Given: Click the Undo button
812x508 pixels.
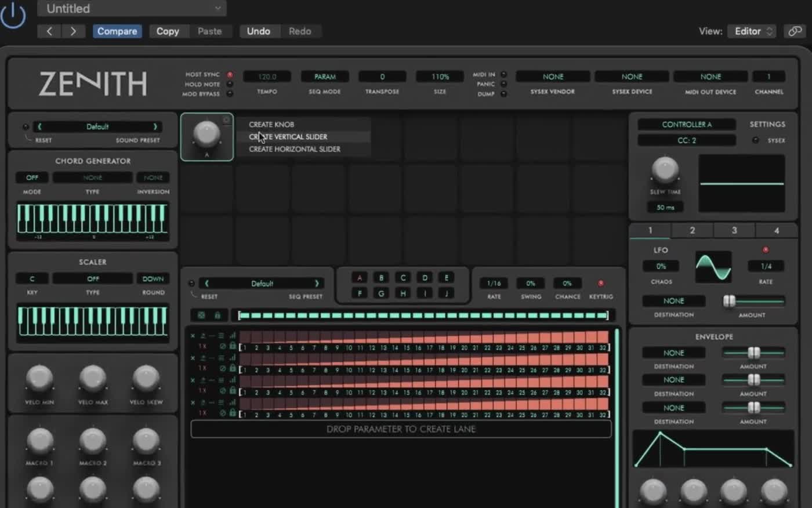Looking at the screenshot, I should (x=259, y=31).
